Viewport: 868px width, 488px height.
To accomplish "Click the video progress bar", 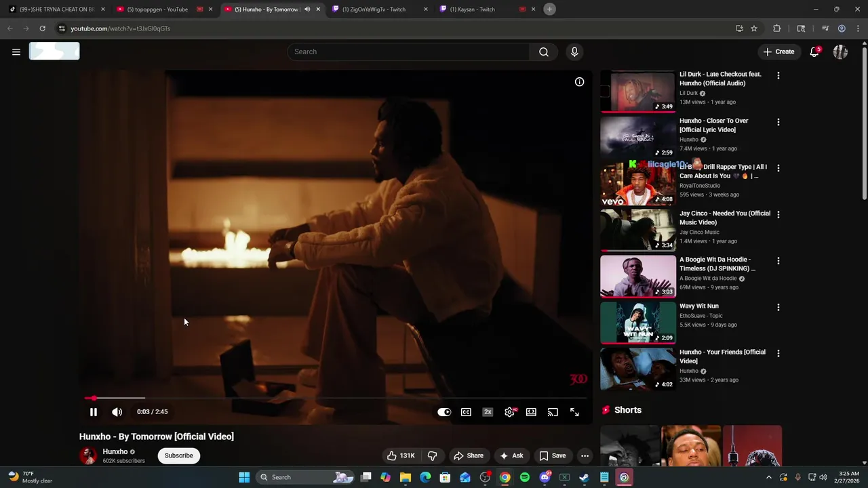I will [336, 398].
